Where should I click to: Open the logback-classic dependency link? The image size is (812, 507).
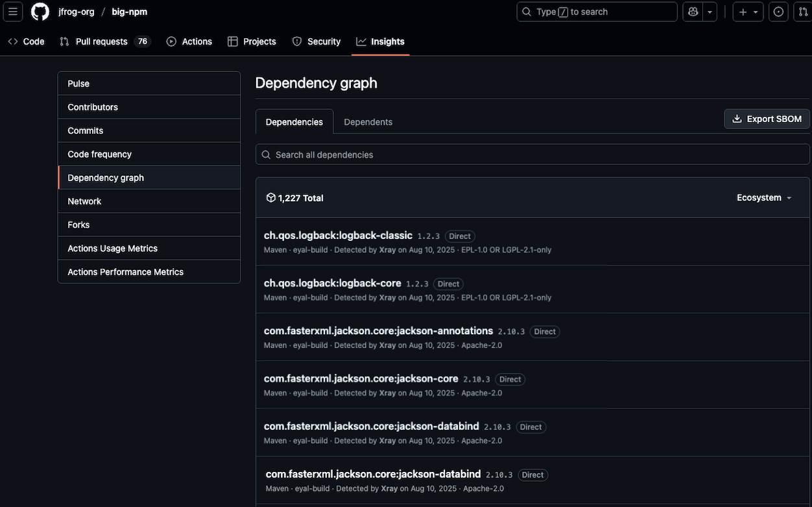point(338,236)
